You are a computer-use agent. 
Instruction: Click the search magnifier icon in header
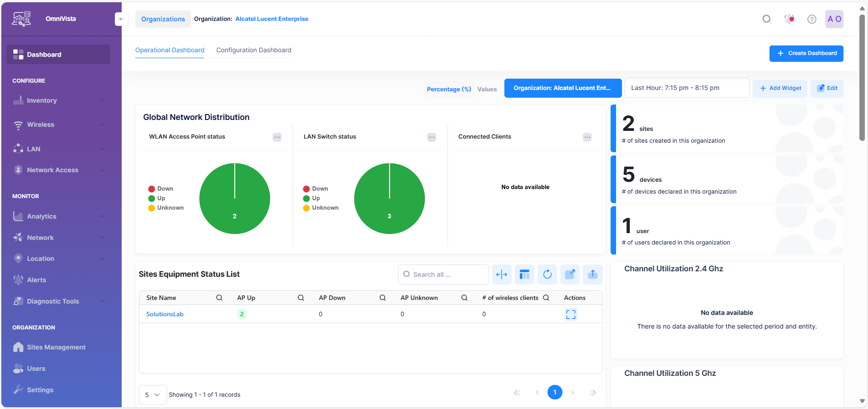tap(766, 19)
